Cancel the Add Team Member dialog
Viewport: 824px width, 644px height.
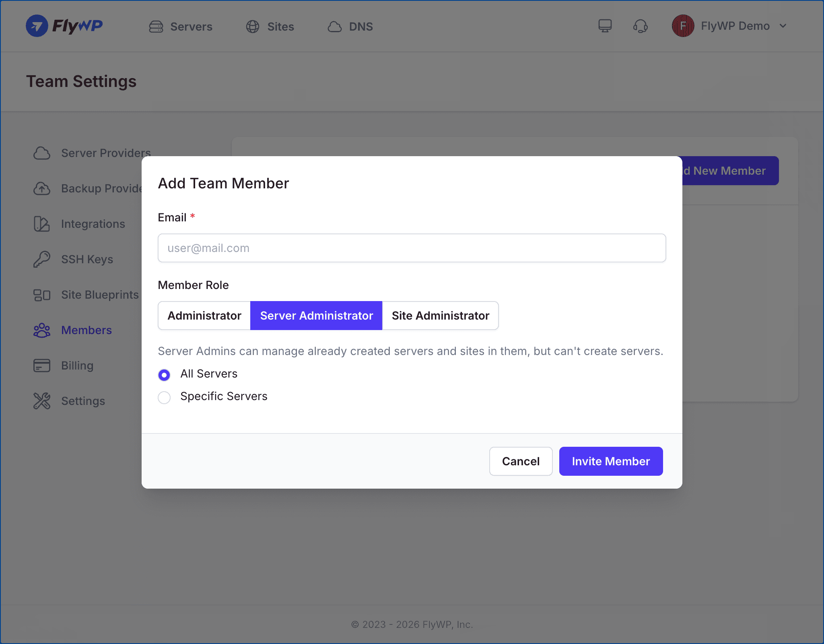pyautogui.click(x=521, y=461)
